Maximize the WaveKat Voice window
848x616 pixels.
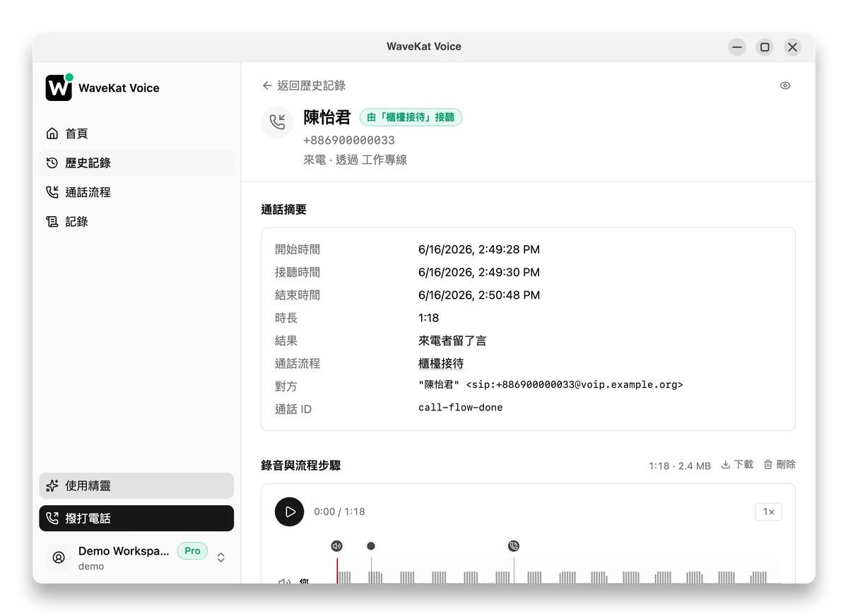tap(765, 47)
